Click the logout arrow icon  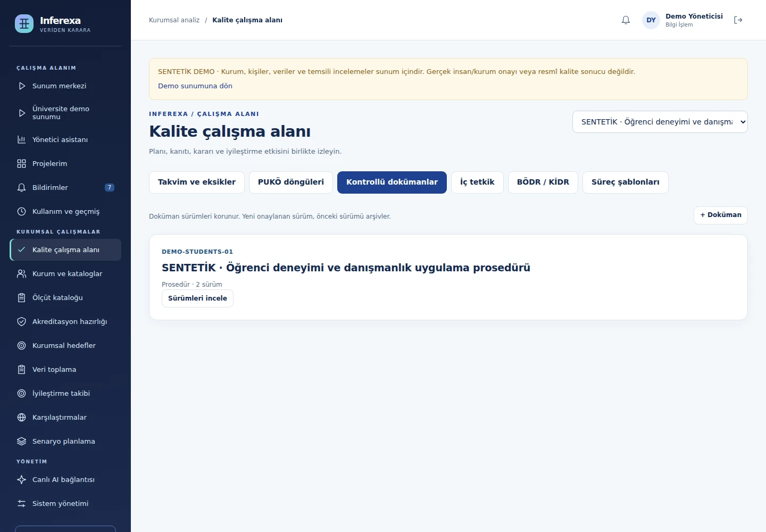pyautogui.click(x=738, y=20)
